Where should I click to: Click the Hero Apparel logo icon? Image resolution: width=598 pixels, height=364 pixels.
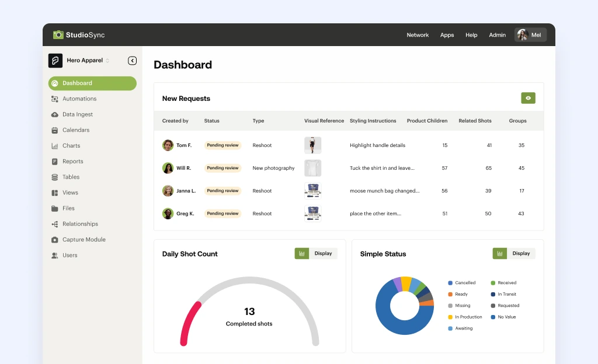[x=55, y=61]
